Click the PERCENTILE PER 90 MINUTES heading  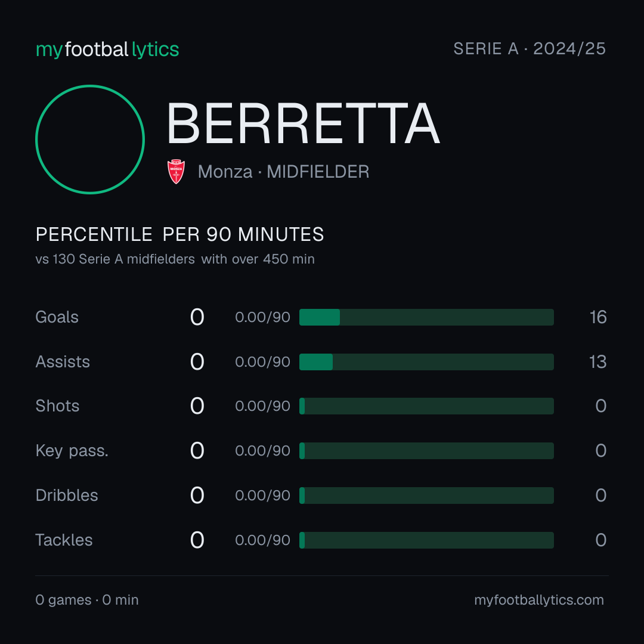[179, 234]
